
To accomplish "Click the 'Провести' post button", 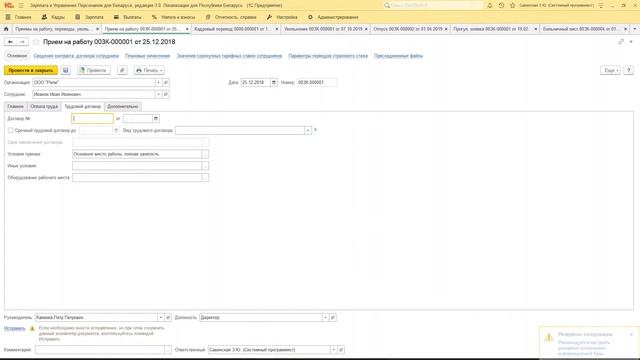I will pos(93,70).
